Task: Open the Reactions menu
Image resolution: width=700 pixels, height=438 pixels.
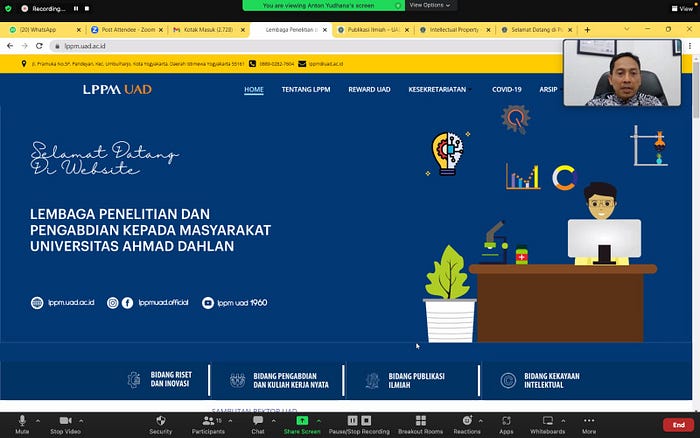Action: 467,424
